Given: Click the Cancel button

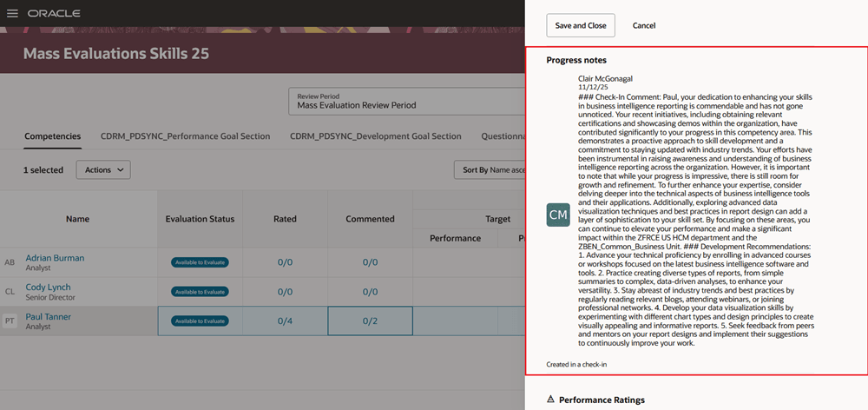Looking at the screenshot, I should pyautogui.click(x=644, y=25).
